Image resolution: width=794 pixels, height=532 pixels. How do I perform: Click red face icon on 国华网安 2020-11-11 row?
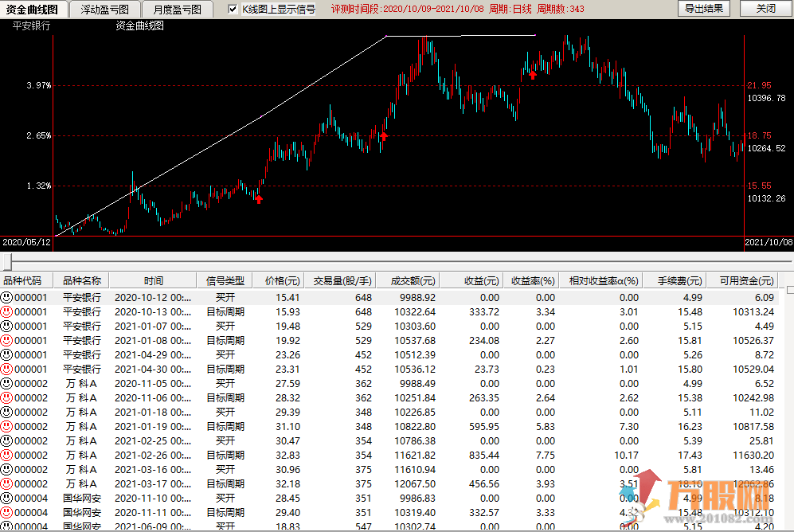click(6, 513)
